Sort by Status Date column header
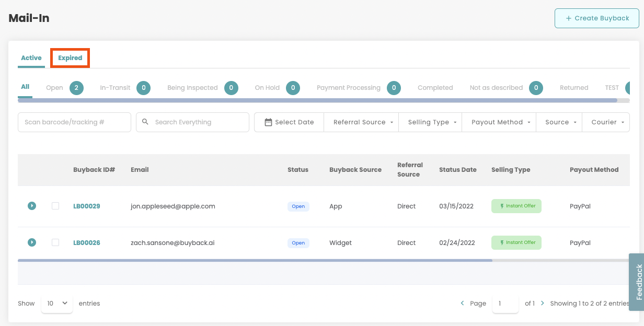Screen dimensions: 644x326 (458, 170)
